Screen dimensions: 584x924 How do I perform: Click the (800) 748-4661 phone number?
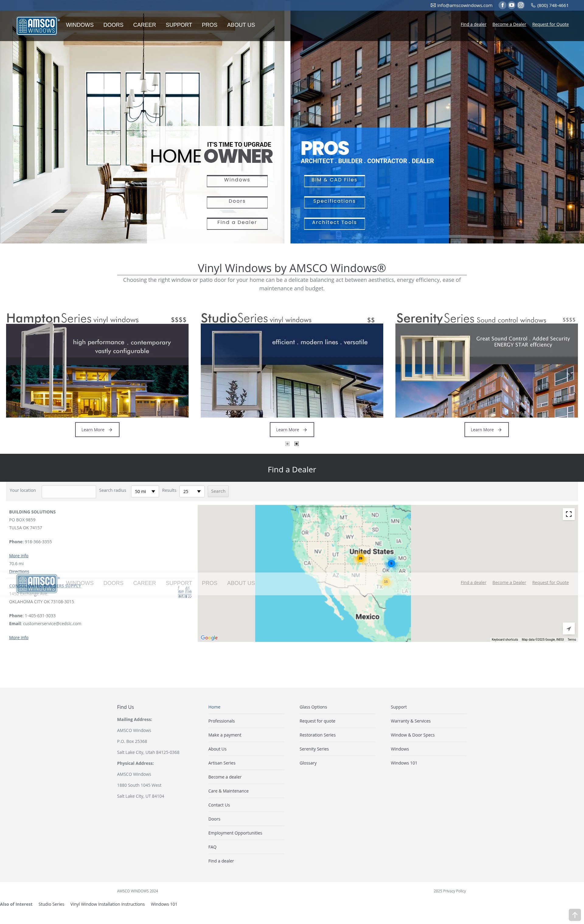tap(550, 5)
